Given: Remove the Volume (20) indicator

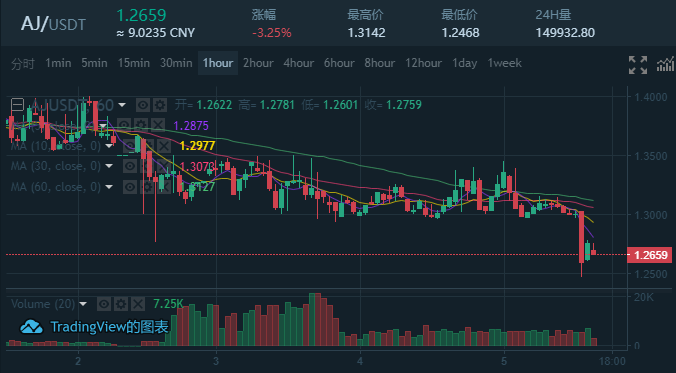Looking at the screenshot, I should pyautogui.click(x=138, y=304).
